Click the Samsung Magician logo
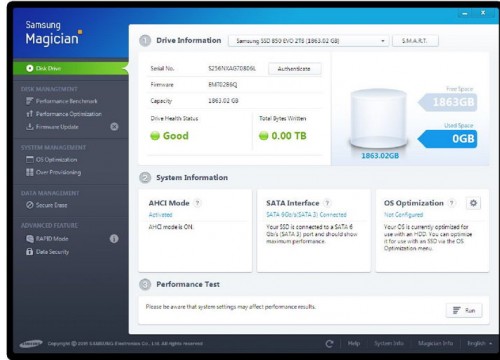The width and height of the screenshot is (500, 360). click(x=54, y=33)
